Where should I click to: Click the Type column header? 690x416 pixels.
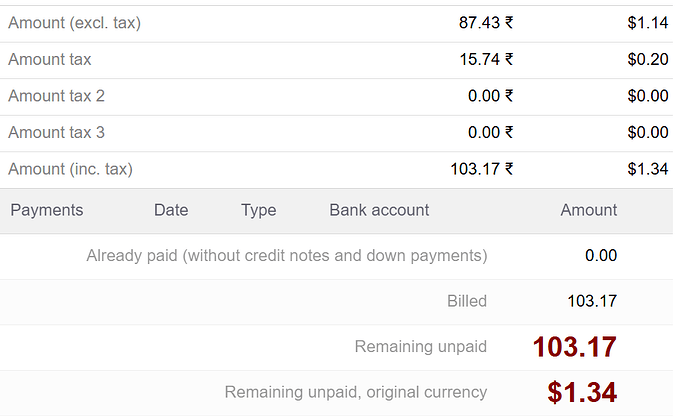tap(259, 210)
